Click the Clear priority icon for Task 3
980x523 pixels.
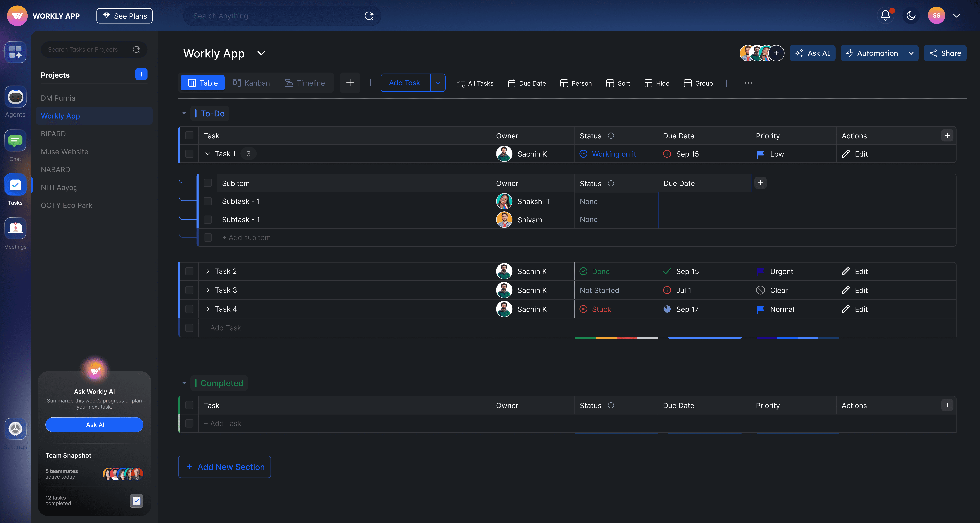tap(761, 290)
